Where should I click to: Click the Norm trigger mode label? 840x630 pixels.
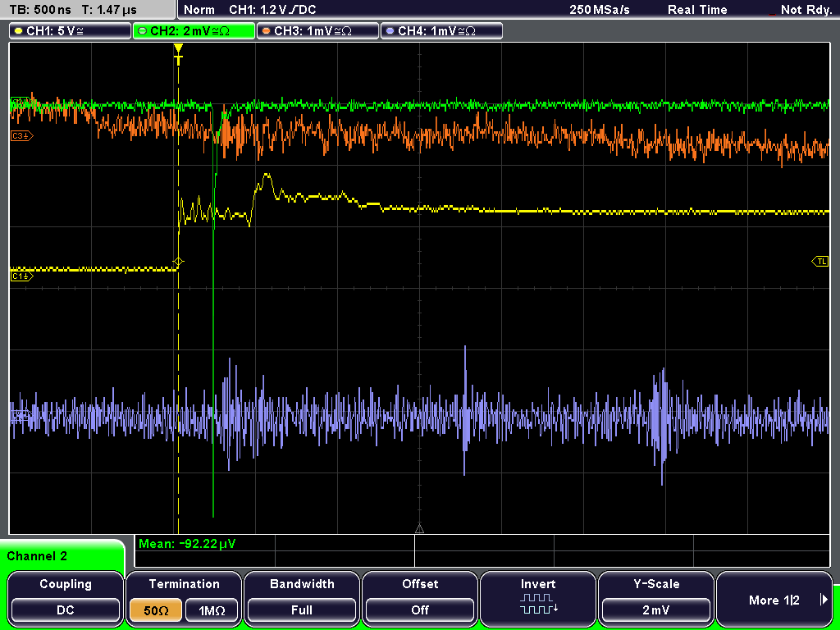tap(199, 10)
